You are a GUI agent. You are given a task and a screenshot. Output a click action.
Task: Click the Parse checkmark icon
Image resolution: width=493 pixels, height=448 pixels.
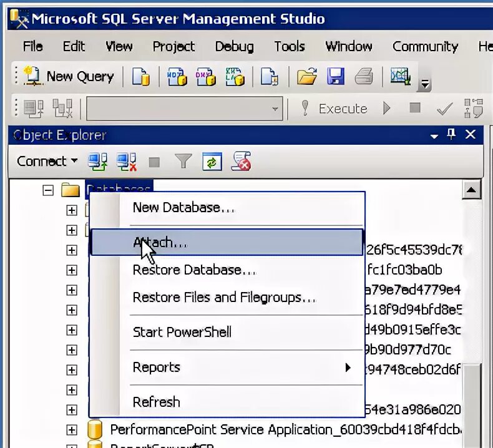444,109
